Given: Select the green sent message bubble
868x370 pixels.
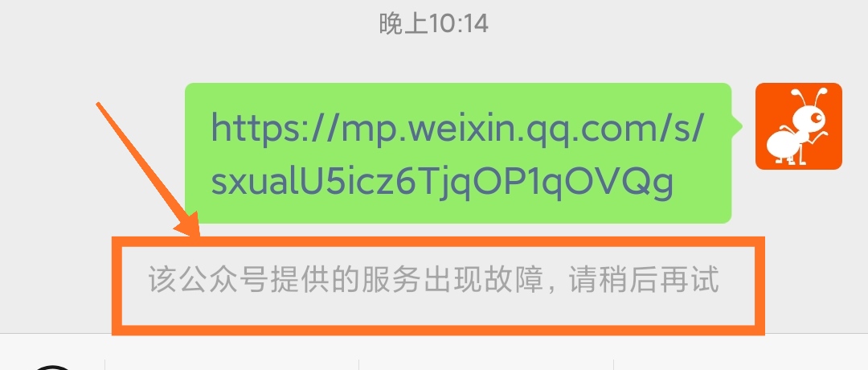Looking at the screenshot, I should coord(458,153).
